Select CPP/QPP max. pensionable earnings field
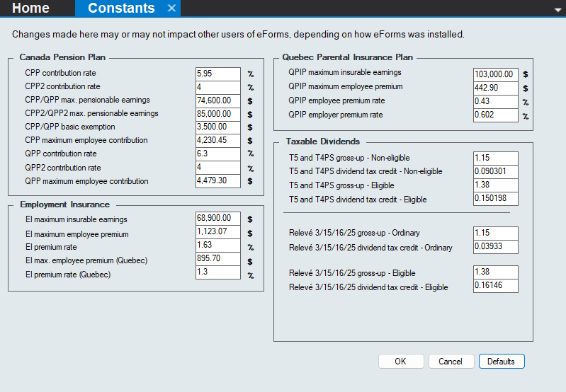Screen dimensions: 566x392 (218, 100)
